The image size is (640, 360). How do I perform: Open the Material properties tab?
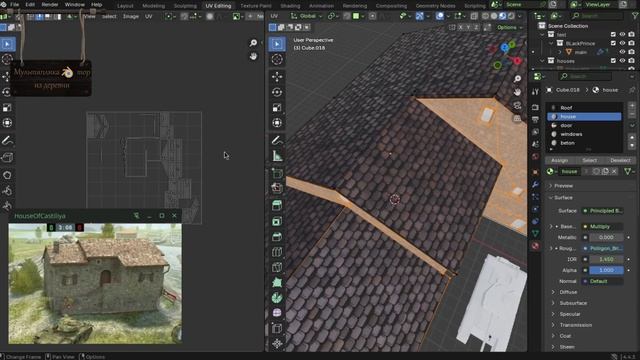pos(535,246)
